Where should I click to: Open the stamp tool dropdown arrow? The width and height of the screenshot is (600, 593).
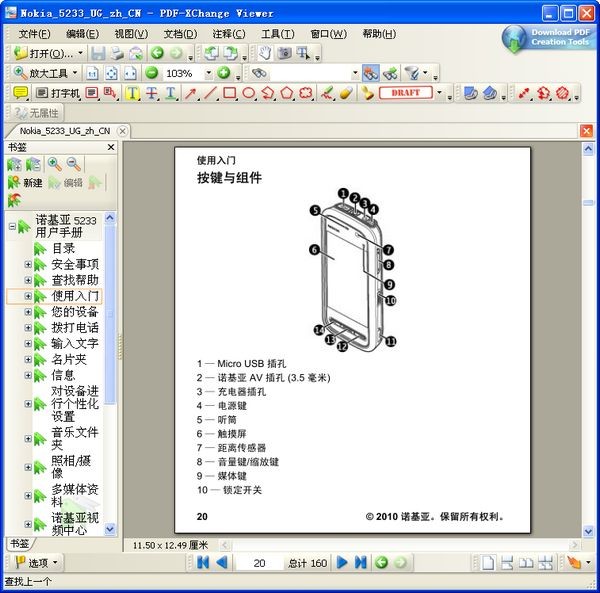(x=439, y=93)
